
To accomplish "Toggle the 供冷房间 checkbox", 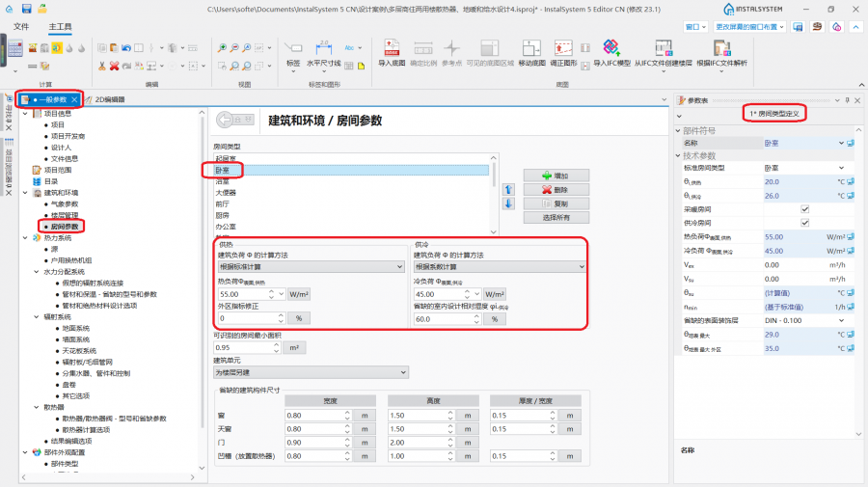I will (x=804, y=222).
